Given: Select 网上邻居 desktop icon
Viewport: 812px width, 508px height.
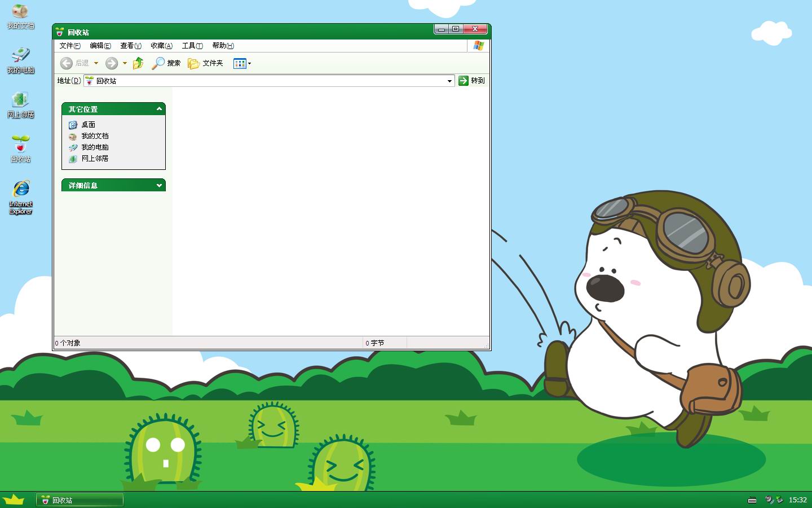Looking at the screenshot, I should point(20,106).
